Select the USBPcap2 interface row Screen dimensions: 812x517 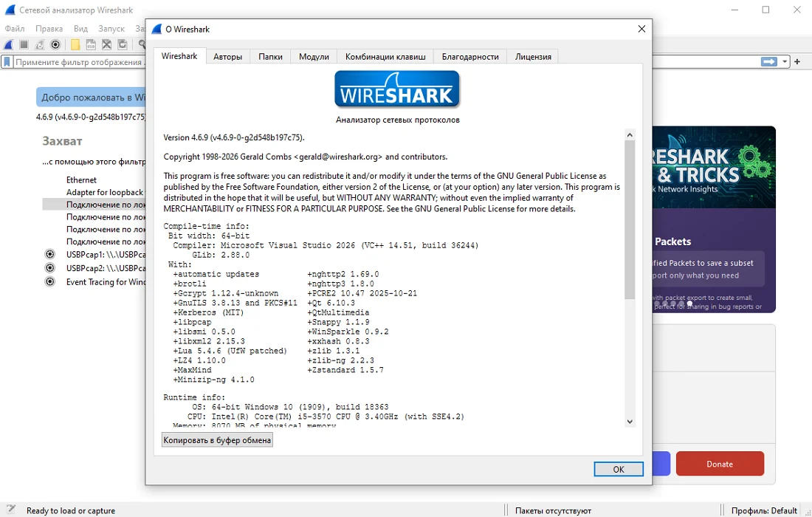(x=106, y=268)
